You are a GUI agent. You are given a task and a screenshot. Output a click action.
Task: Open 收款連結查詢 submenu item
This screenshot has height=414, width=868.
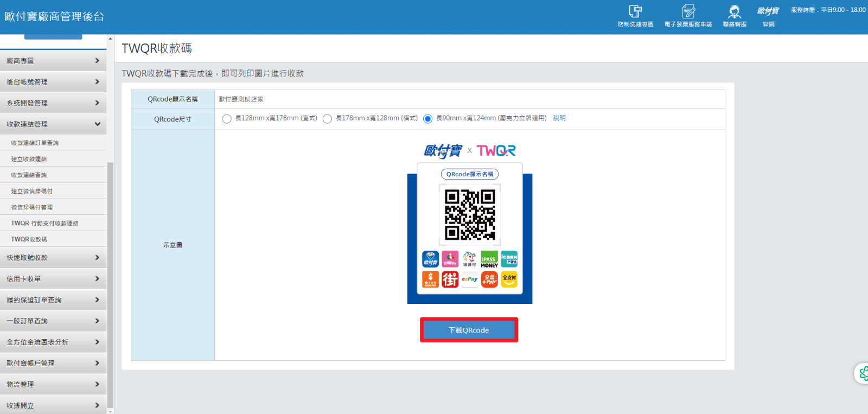53,175
